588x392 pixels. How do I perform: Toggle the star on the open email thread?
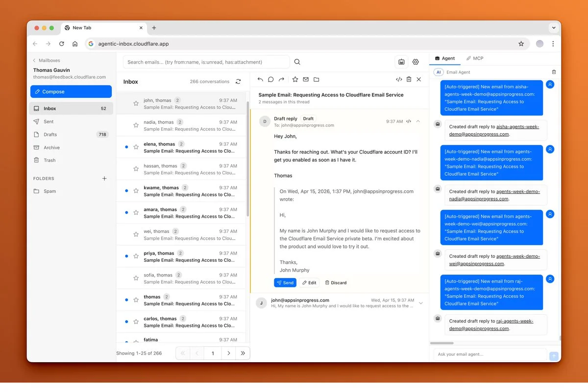click(x=295, y=79)
